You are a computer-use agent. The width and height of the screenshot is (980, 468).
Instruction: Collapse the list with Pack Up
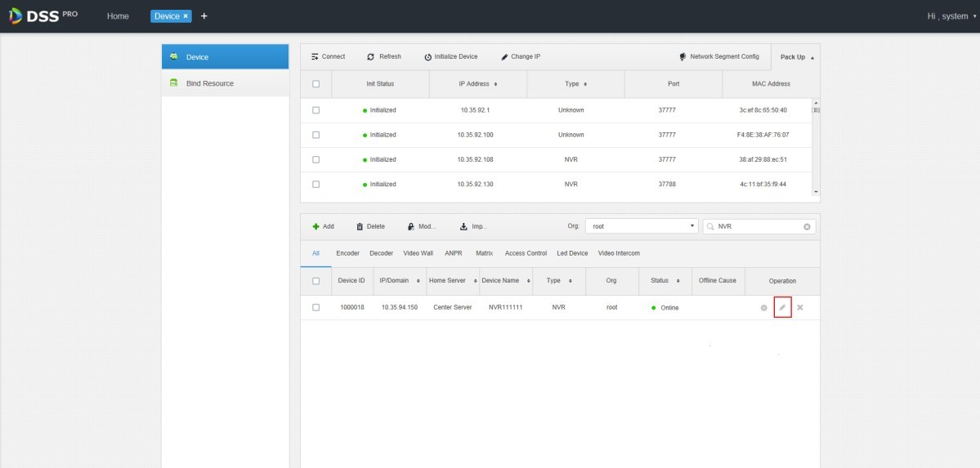796,57
